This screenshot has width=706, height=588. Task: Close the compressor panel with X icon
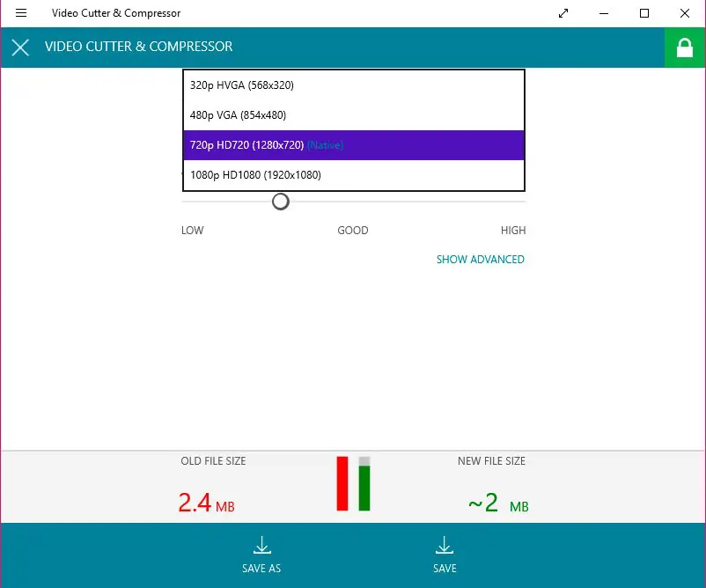(x=20, y=48)
